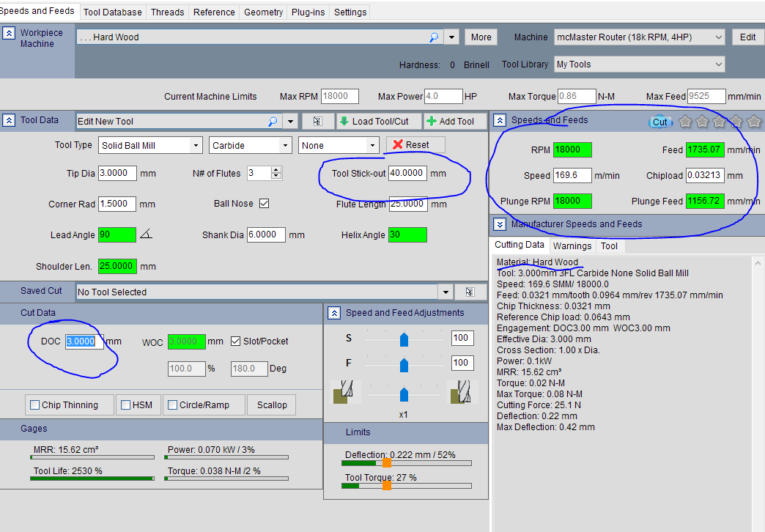Click the magnifier icon in Edit New Tool
This screenshot has height=532, width=765.
272,122
